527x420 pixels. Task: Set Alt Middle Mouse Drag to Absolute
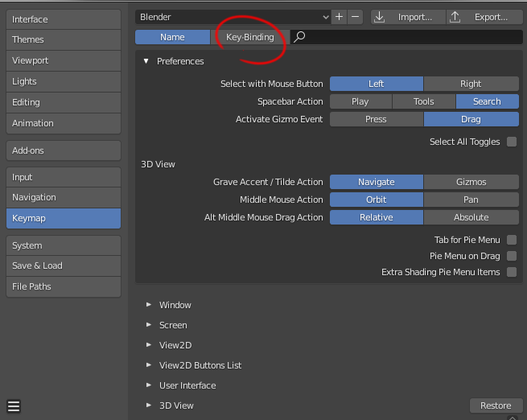click(x=471, y=217)
